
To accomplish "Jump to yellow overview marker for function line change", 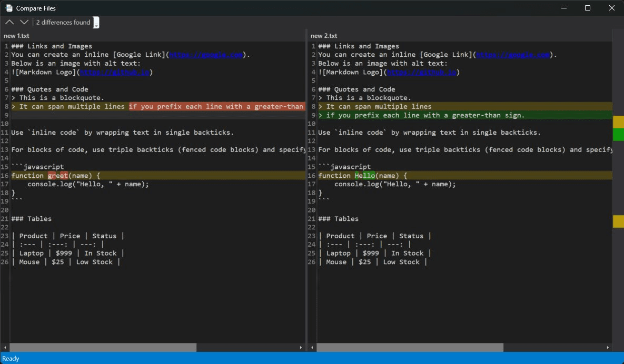I will pos(618,221).
